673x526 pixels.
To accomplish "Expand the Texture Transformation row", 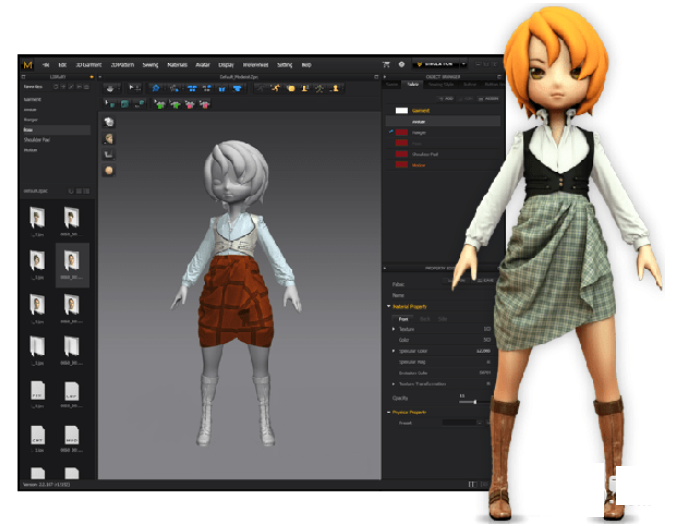I will pyautogui.click(x=393, y=383).
